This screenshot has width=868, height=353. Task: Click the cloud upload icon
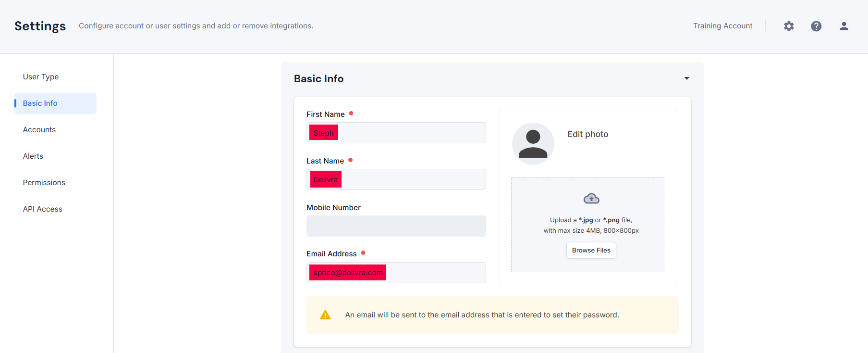click(591, 198)
